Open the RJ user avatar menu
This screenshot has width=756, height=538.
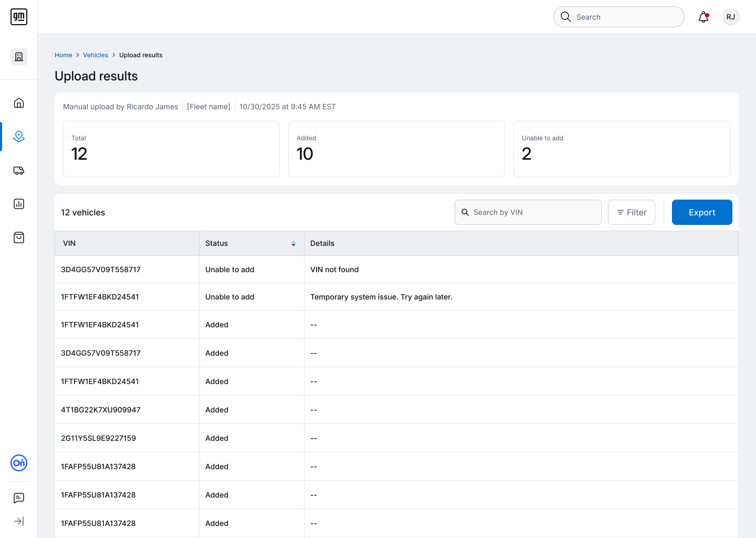pos(731,17)
